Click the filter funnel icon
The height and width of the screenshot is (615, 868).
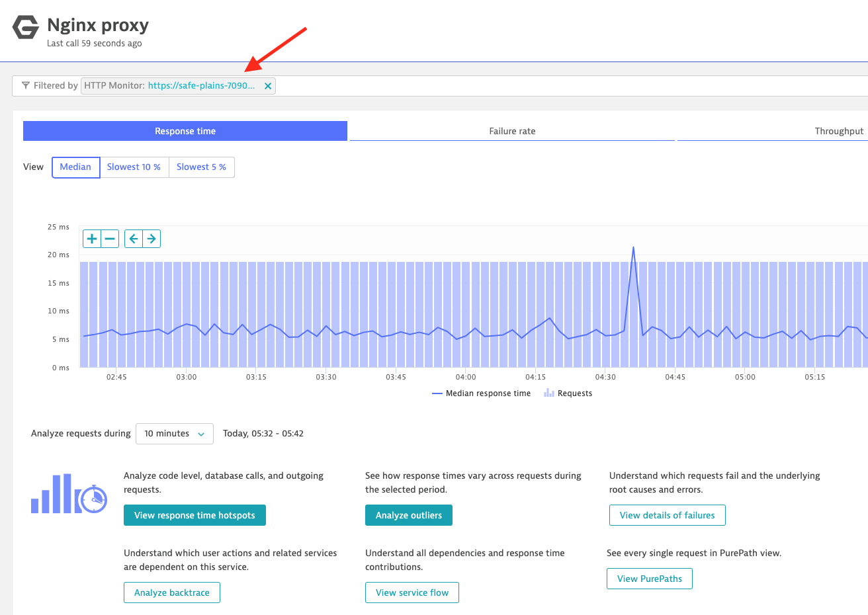26,85
